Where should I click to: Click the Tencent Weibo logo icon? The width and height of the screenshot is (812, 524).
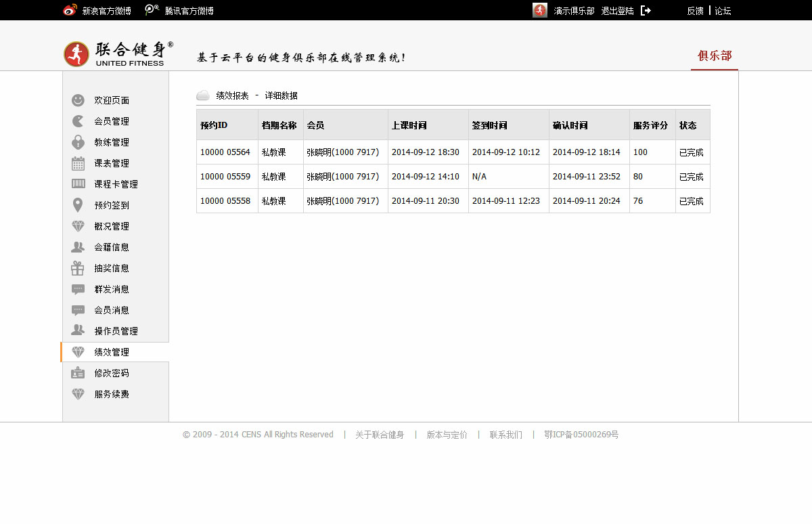tap(152, 10)
